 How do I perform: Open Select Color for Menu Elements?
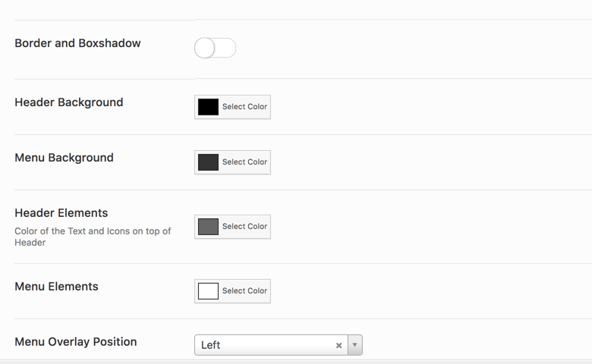244,291
